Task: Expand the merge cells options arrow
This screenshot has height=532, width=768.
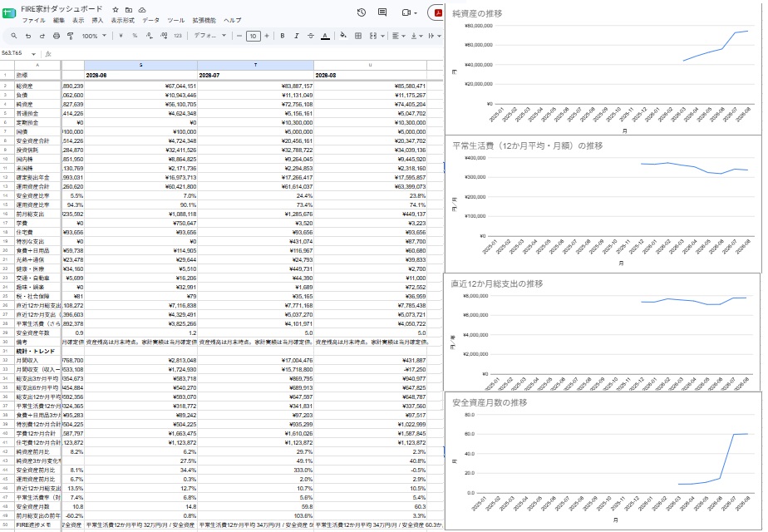Action: pyautogui.click(x=382, y=36)
